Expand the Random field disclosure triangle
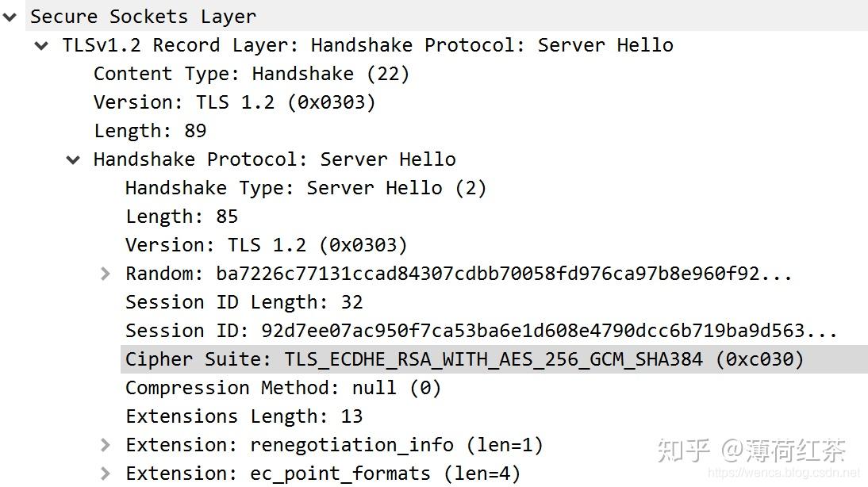The width and height of the screenshot is (868, 487). click(x=105, y=273)
